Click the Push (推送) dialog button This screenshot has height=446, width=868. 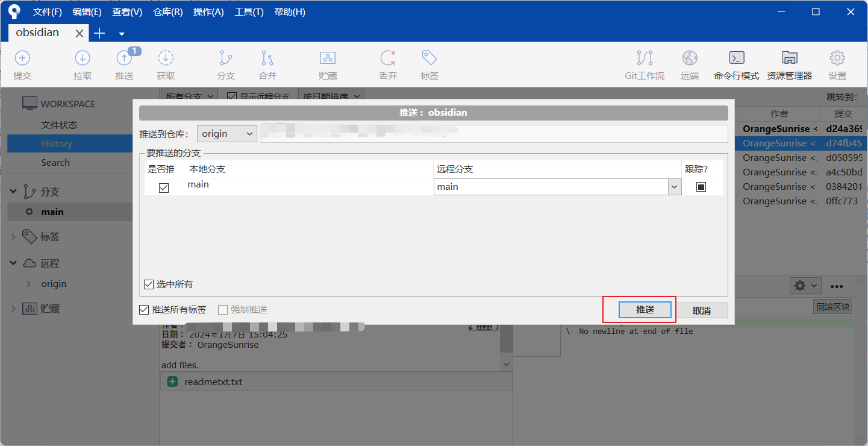[645, 310]
